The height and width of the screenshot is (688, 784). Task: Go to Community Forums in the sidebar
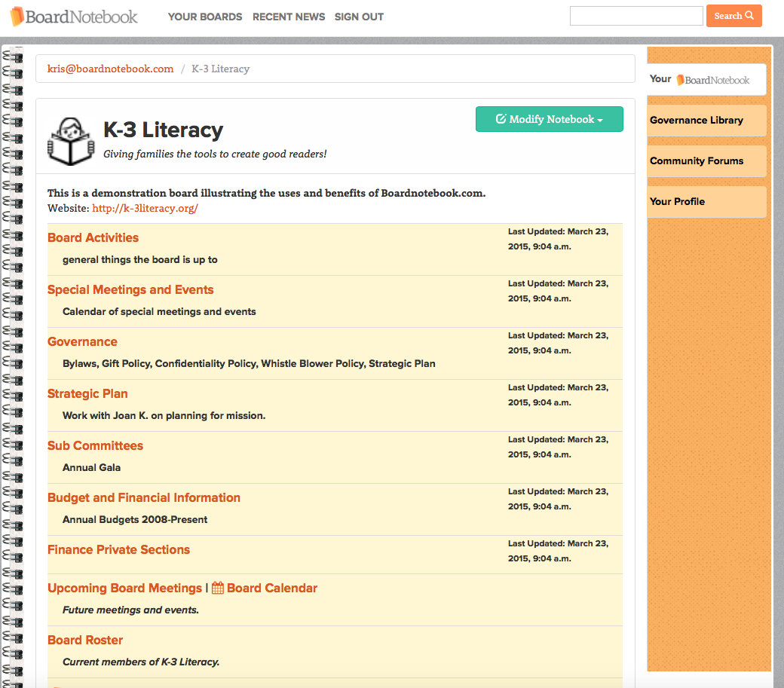coord(706,161)
